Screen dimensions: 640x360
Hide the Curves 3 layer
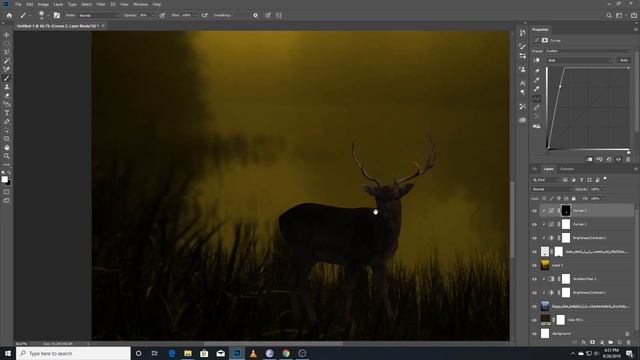click(x=534, y=211)
